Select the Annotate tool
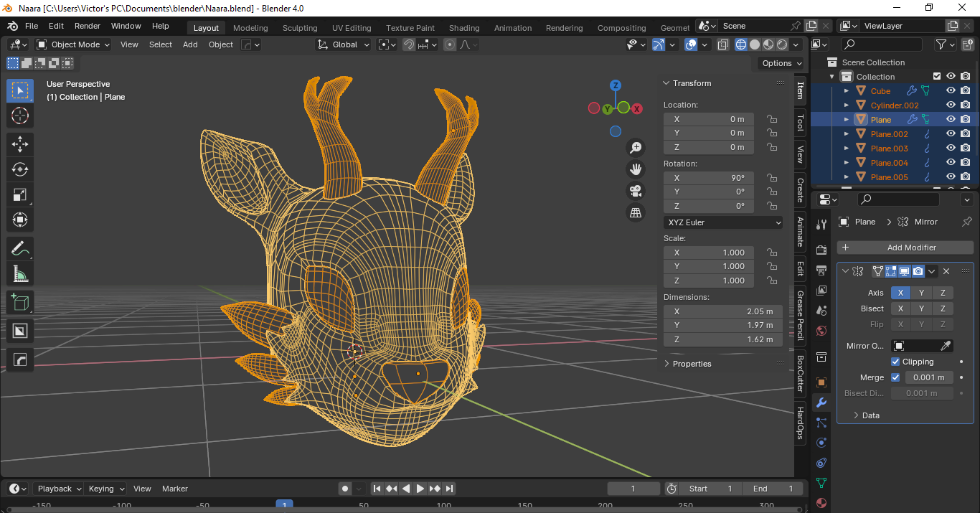The image size is (980, 513). pyautogui.click(x=20, y=248)
